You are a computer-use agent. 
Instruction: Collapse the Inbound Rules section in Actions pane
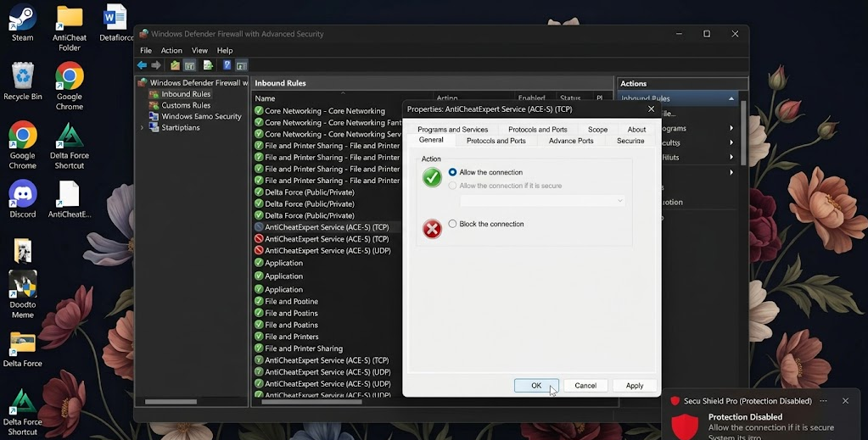(x=731, y=98)
